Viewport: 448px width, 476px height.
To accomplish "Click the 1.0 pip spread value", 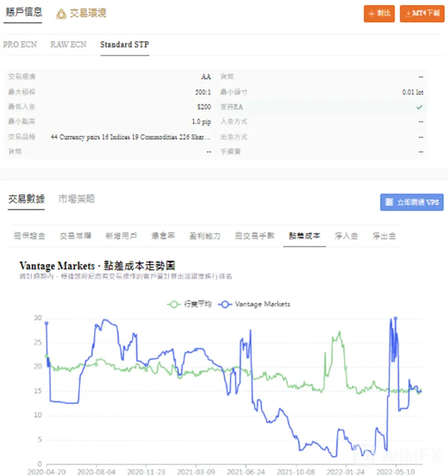I will point(201,122).
